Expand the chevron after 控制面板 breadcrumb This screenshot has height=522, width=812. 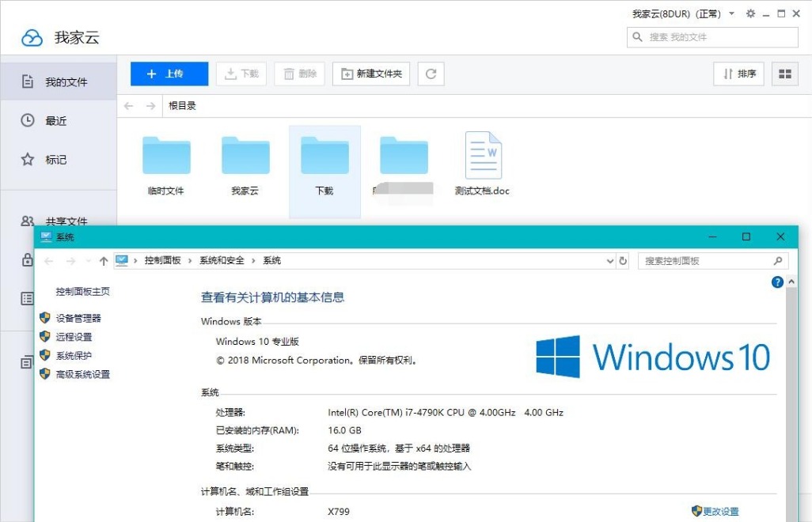[190, 261]
